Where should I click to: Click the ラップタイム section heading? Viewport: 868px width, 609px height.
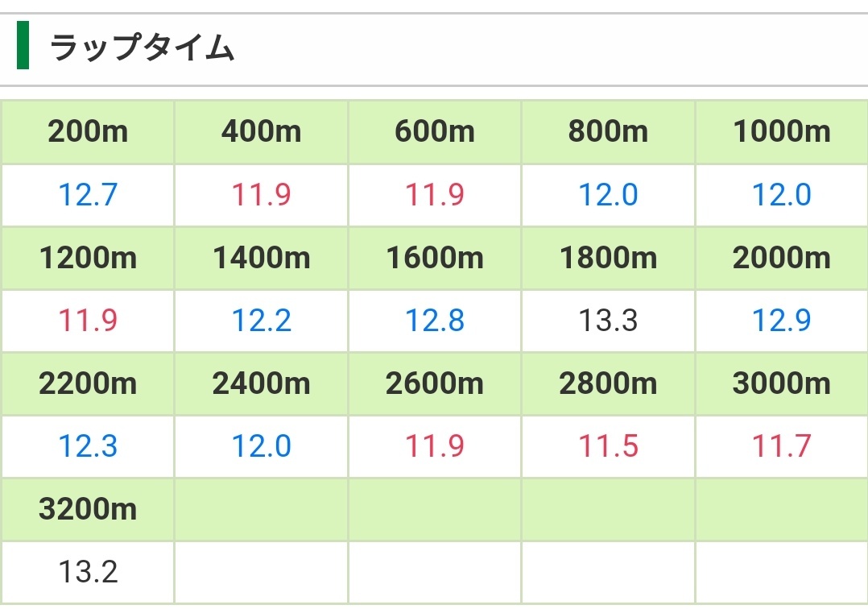[142, 47]
